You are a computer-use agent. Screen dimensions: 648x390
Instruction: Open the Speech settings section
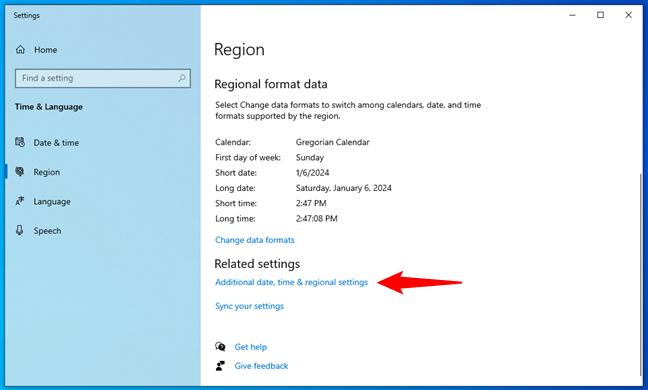(x=48, y=231)
